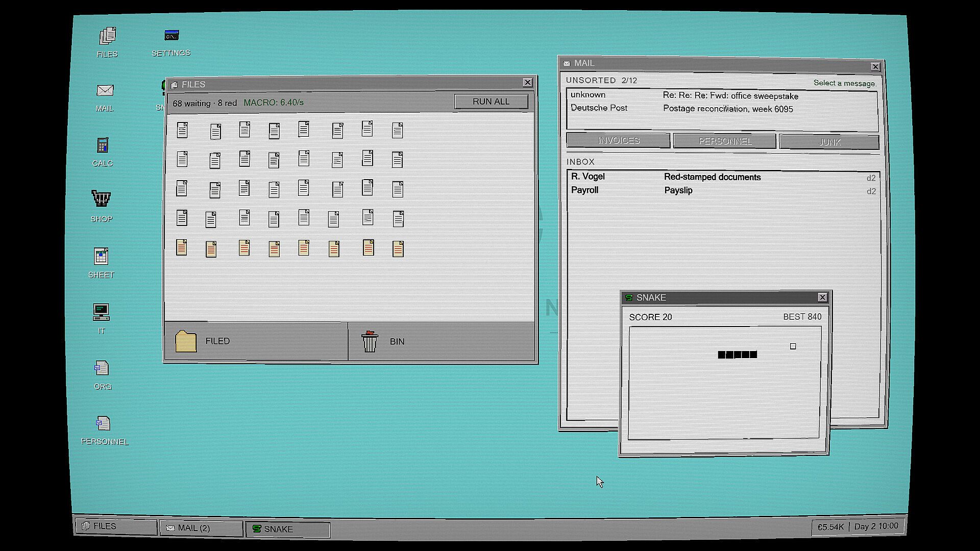Close the FILES window

tap(528, 82)
